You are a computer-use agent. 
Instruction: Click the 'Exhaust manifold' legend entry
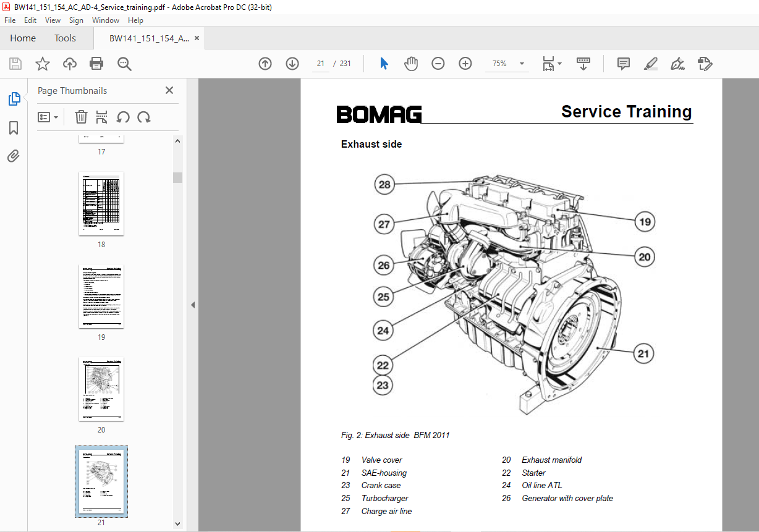(551, 460)
